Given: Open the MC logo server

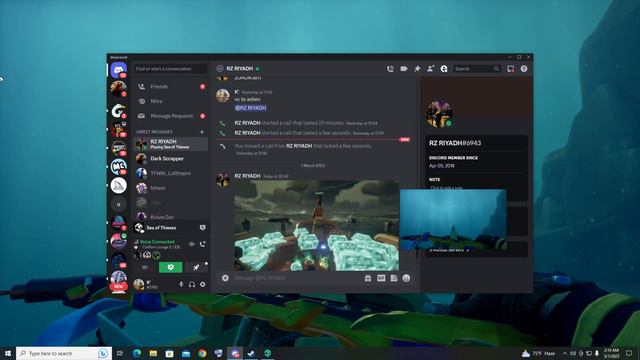Looking at the screenshot, I should [x=119, y=167].
